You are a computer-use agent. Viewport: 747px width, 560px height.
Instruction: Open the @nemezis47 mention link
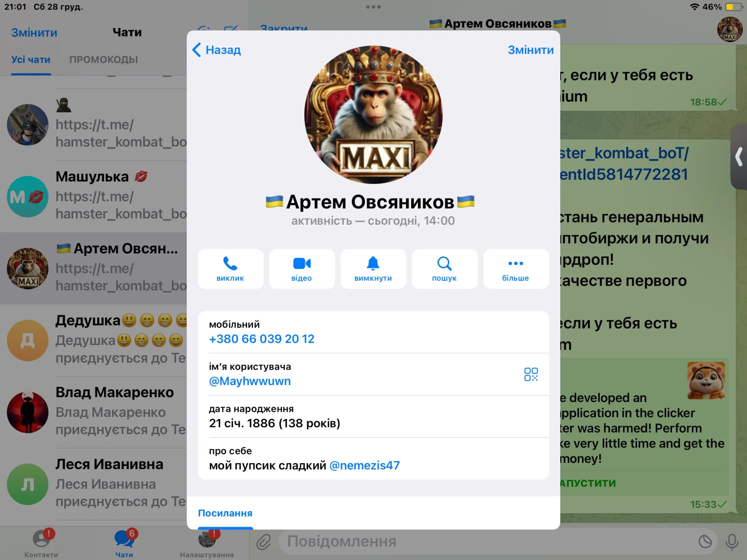pos(365,465)
